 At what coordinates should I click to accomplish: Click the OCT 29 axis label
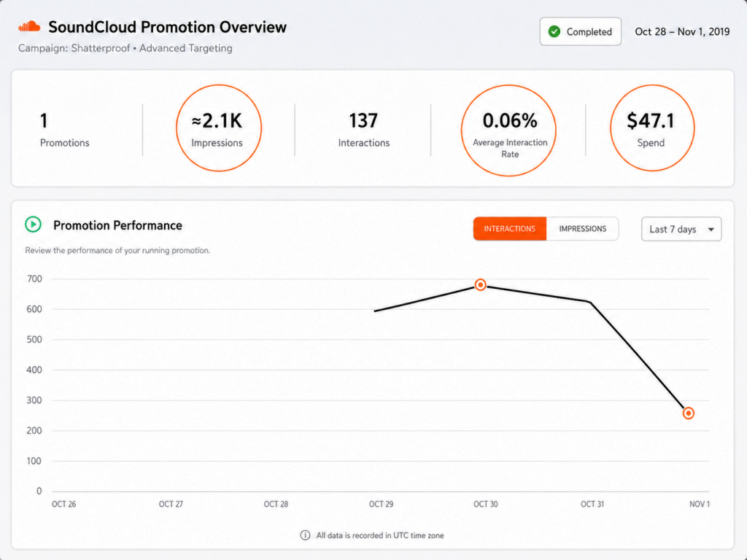click(x=381, y=504)
